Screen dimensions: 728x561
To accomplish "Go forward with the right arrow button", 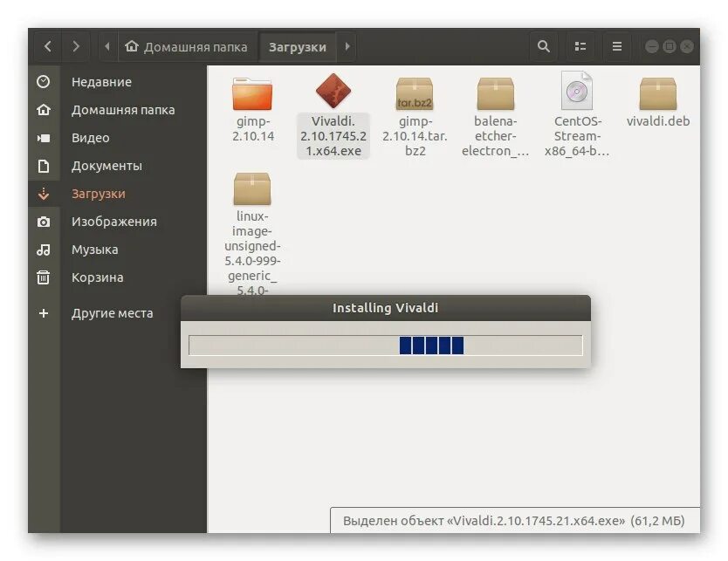I will [76, 46].
